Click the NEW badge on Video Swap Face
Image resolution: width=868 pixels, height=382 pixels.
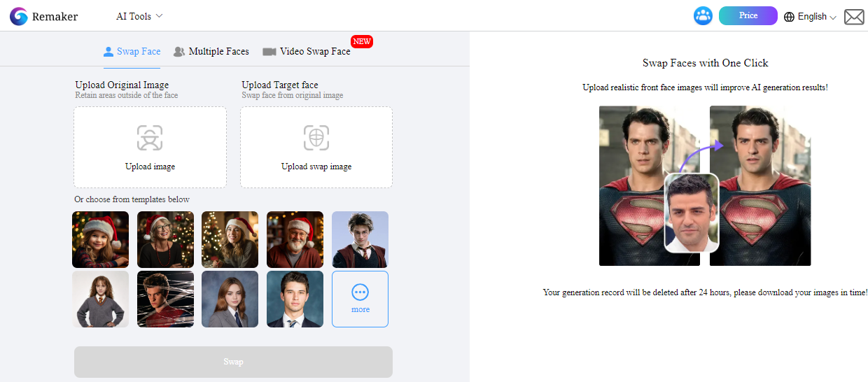pyautogui.click(x=362, y=41)
